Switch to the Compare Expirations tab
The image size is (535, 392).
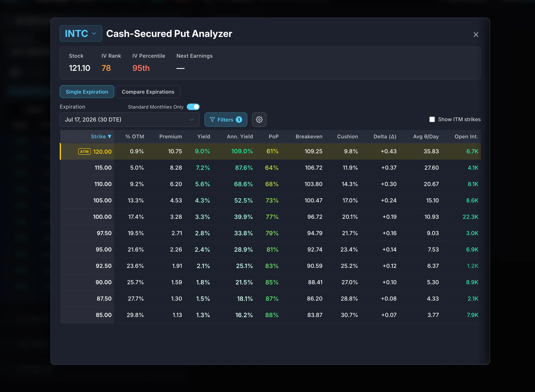coord(148,92)
